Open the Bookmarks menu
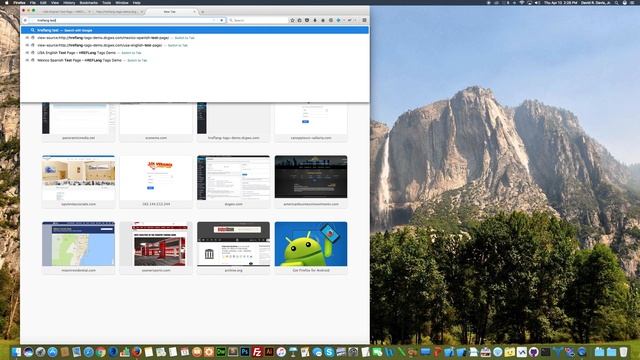Viewport: 640px width, 360px height. tap(89, 2)
